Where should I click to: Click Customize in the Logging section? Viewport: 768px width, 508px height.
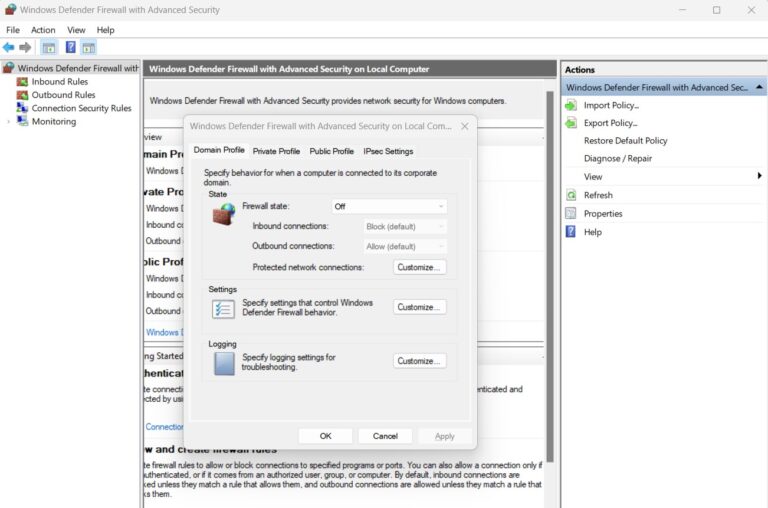pyautogui.click(x=419, y=361)
